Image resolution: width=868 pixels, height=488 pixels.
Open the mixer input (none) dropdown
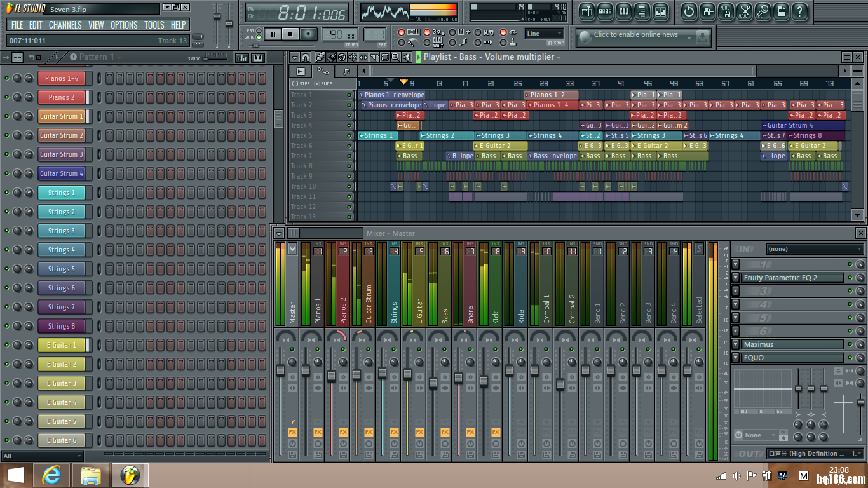[x=815, y=249]
